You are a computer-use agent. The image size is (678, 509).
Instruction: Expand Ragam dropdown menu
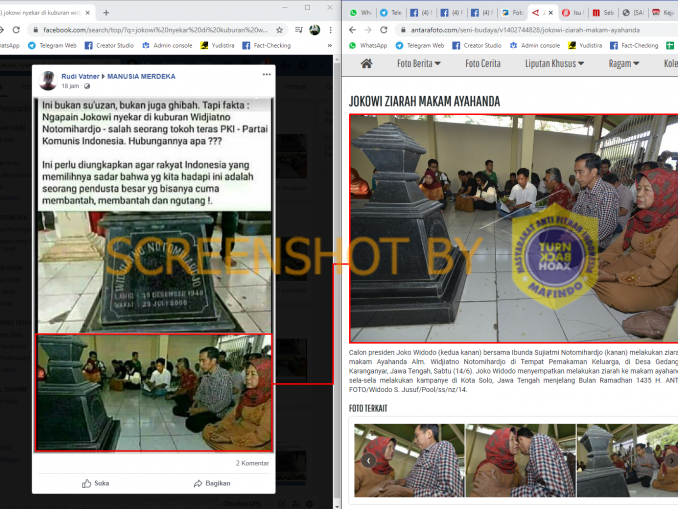coord(624,64)
